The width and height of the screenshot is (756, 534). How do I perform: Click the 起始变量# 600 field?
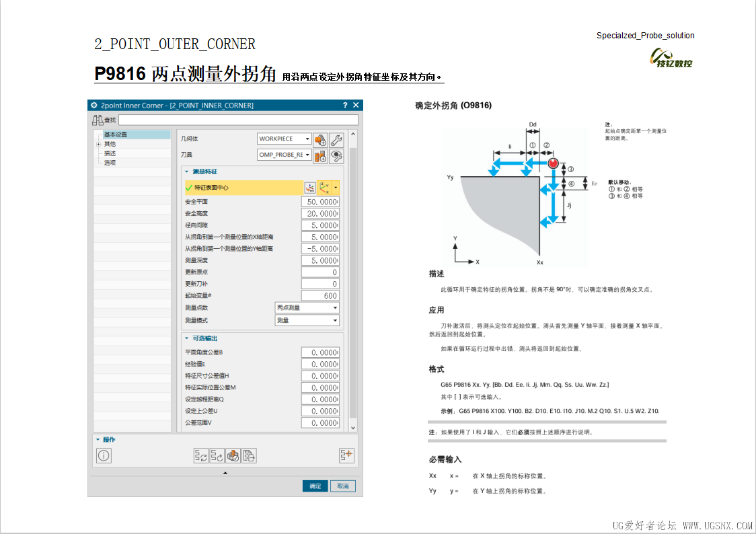point(320,295)
